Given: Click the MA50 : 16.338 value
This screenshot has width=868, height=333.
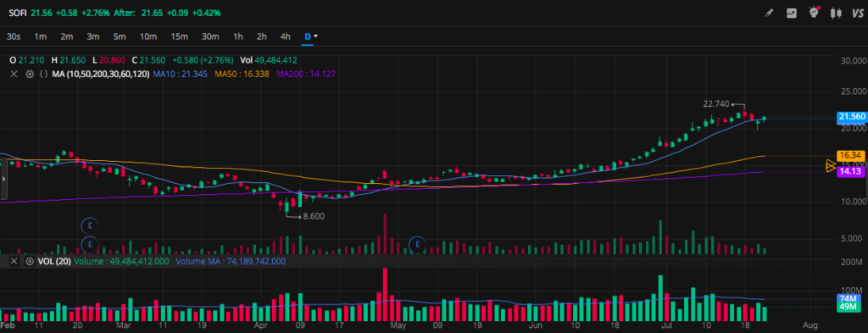Looking at the screenshot, I should (x=242, y=74).
